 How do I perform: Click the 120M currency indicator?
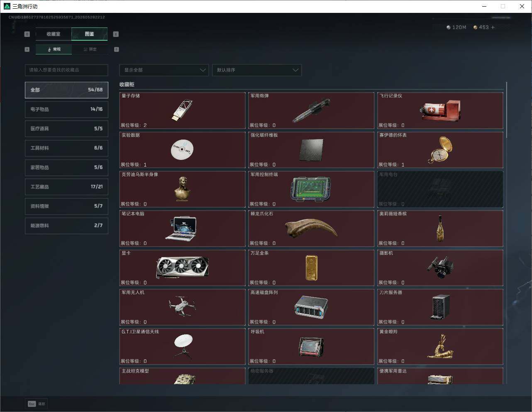(x=456, y=27)
